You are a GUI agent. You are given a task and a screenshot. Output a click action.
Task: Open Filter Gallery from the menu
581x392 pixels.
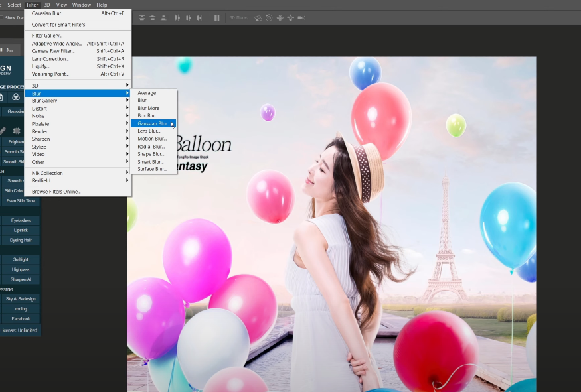47,36
